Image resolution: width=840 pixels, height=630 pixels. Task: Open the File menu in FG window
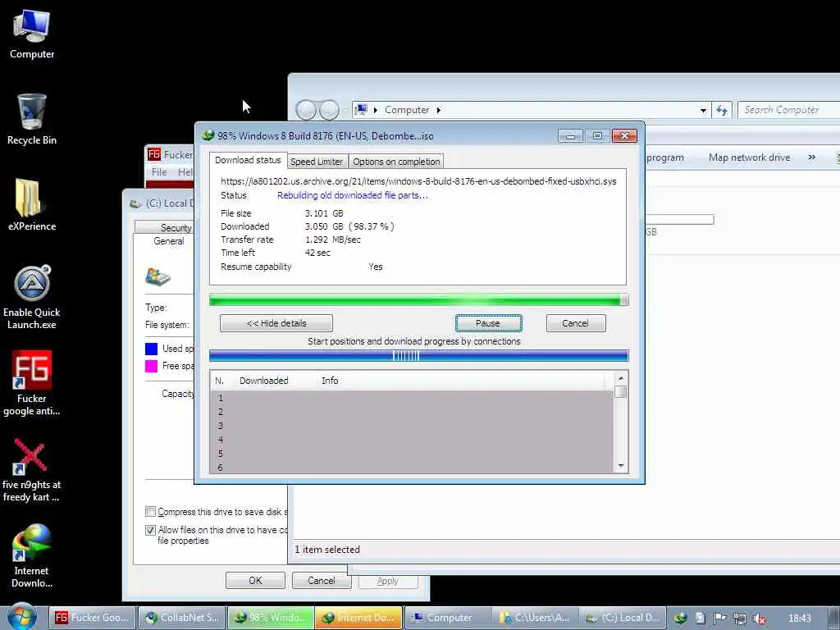pyautogui.click(x=159, y=172)
